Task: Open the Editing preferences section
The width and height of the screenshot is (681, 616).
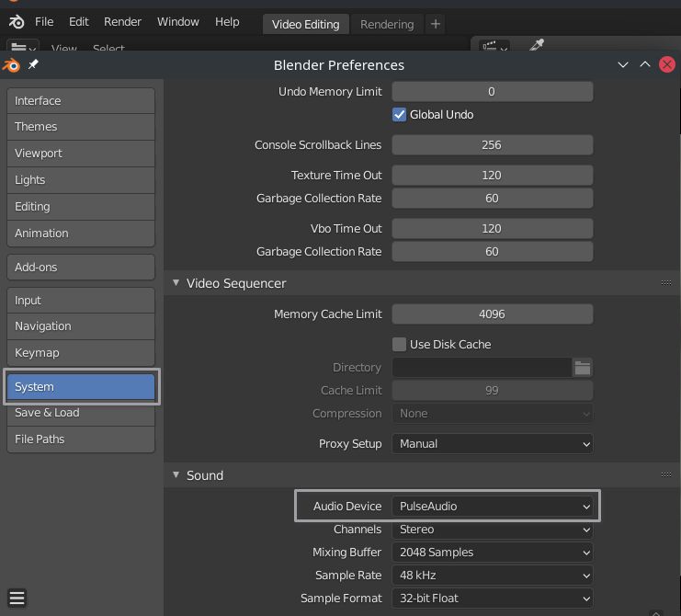Action: point(81,206)
